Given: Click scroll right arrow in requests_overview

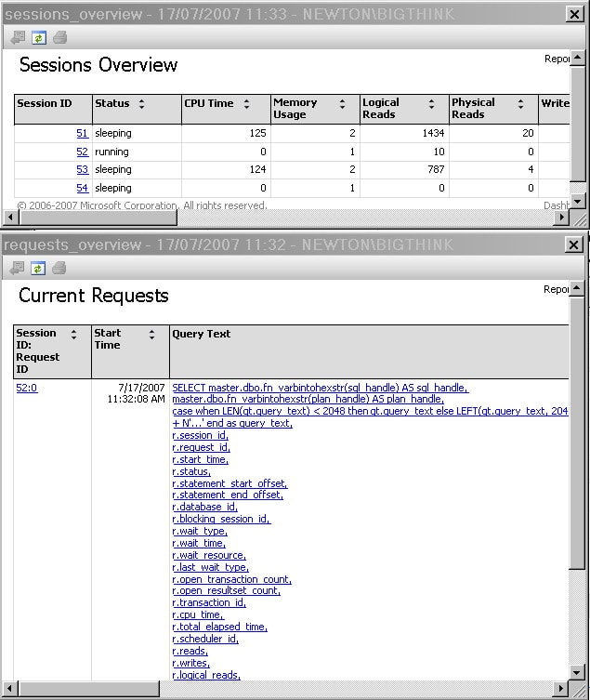Looking at the screenshot, I should (x=562, y=689).
